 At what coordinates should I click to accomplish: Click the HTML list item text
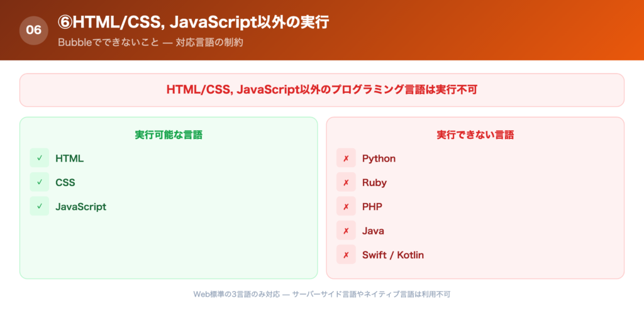point(69,158)
